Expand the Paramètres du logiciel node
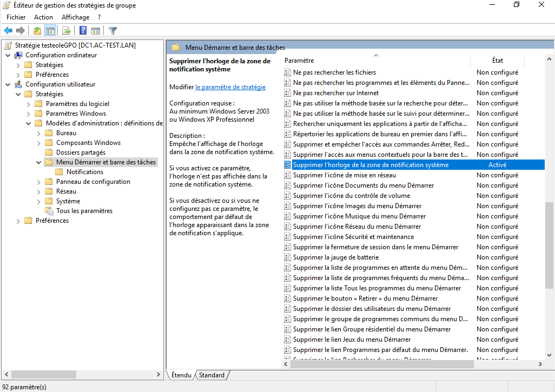The height and width of the screenshot is (392, 555). 29,104
